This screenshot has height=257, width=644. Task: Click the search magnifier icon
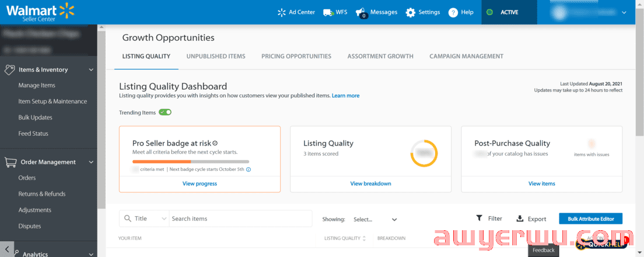[128, 219]
